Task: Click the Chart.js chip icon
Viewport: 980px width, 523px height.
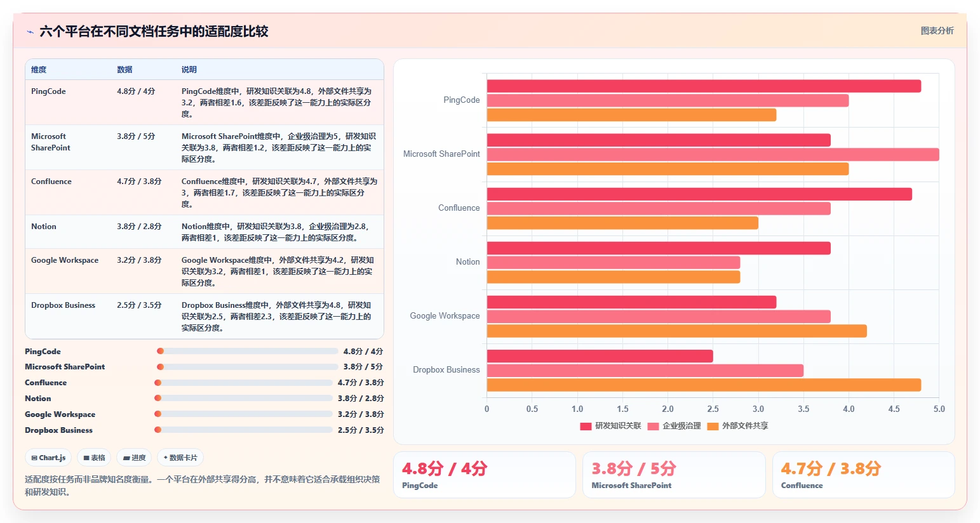Action: [x=34, y=458]
